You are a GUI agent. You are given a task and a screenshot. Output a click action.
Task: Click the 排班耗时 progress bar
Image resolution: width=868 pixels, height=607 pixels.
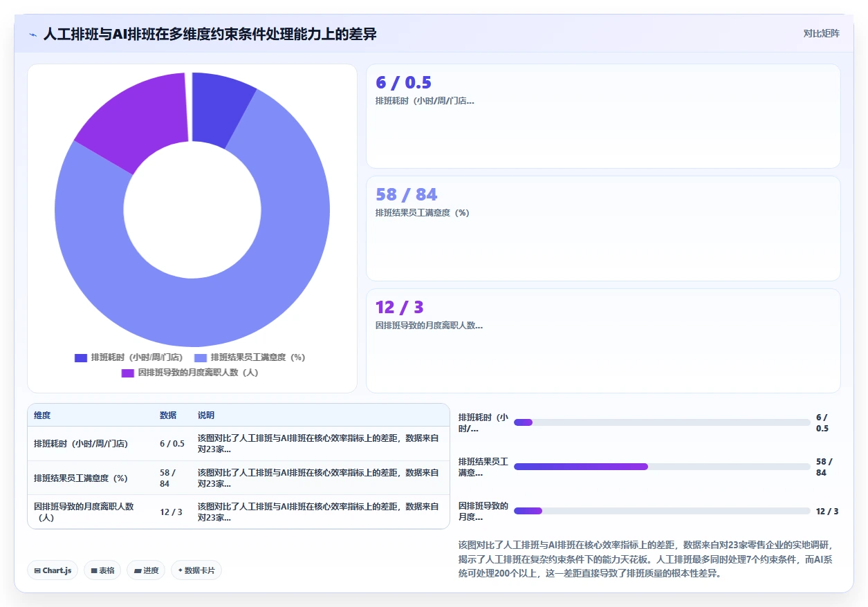click(x=662, y=422)
